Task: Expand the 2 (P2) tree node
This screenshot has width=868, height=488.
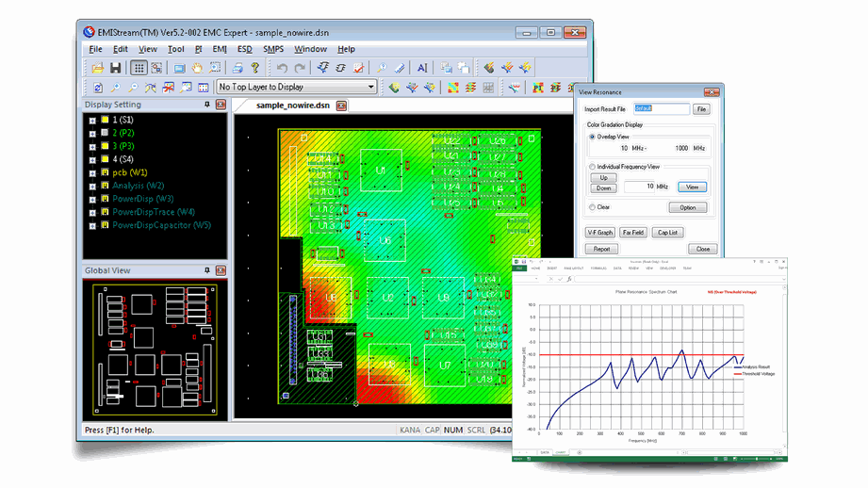Action: point(92,134)
